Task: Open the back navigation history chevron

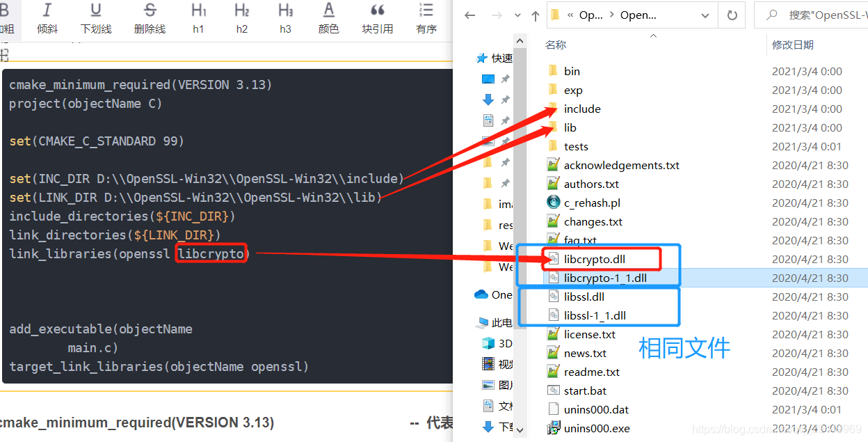Action: (x=517, y=15)
